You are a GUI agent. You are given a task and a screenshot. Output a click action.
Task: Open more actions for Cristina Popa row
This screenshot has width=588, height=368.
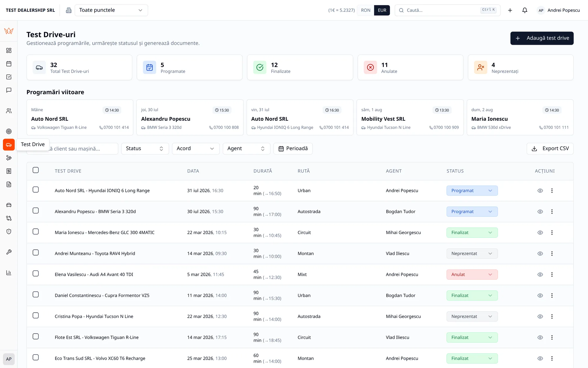tap(552, 316)
